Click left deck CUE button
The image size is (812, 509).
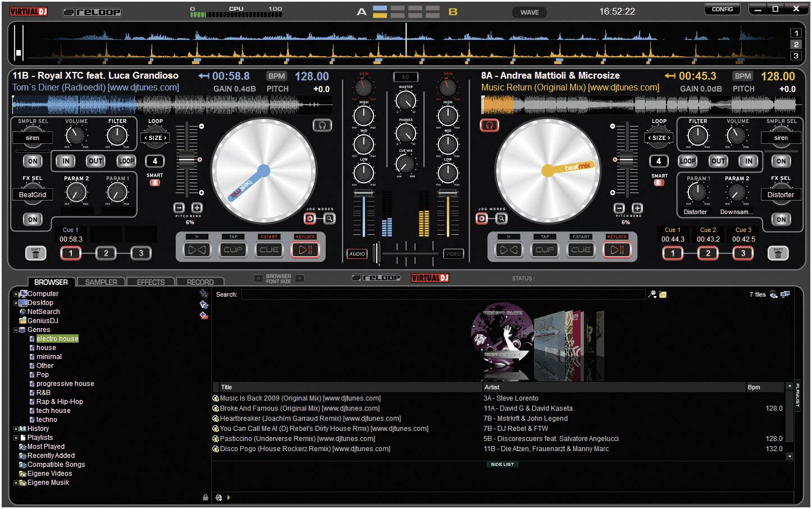point(269,250)
